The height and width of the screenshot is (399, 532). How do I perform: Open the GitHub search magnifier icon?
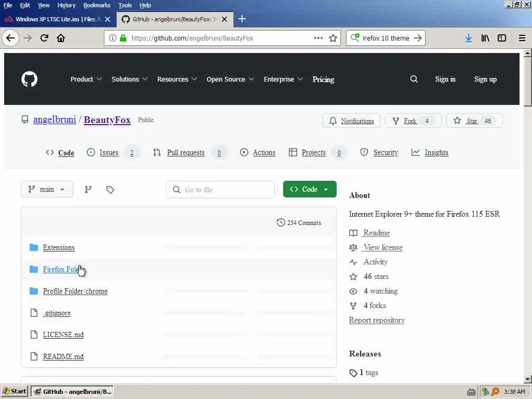click(414, 79)
